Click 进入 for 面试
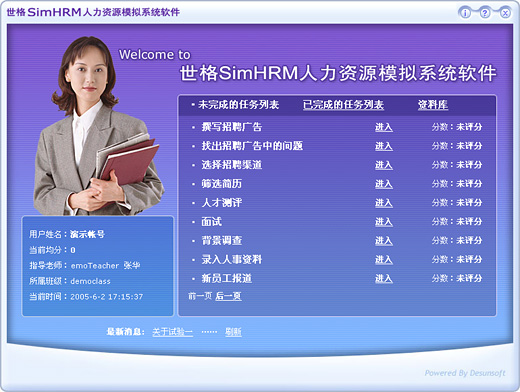The height and width of the screenshot is (392, 520). point(384,222)
